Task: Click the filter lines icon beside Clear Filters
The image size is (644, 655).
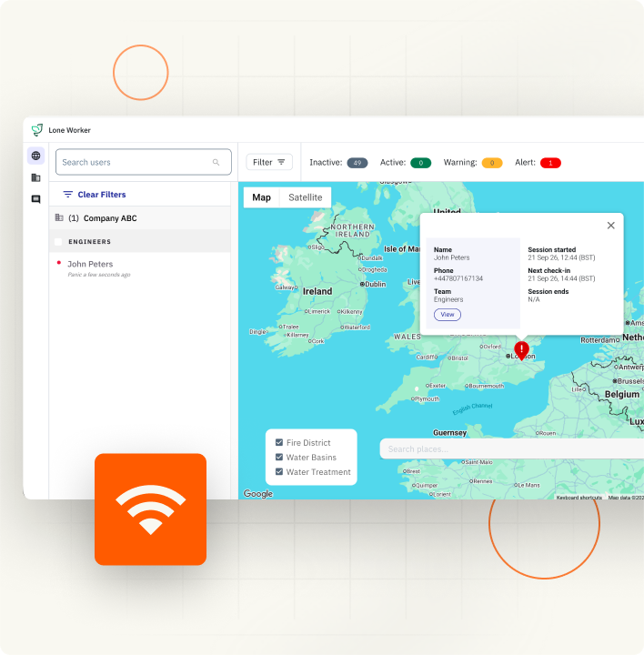Action: (x=67, y=195)
